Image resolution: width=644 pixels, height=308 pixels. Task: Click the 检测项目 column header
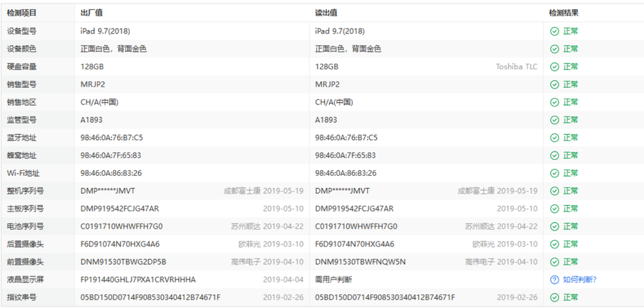[x=21, y=13]
